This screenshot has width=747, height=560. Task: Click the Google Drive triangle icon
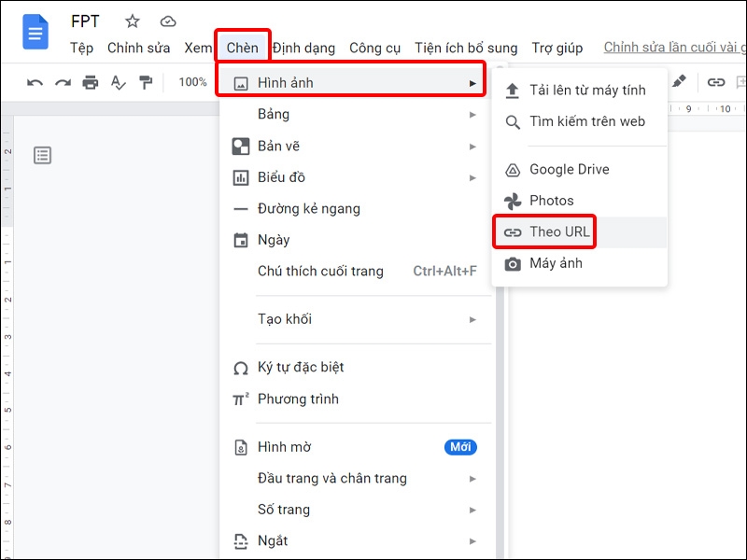[x=513, y=170]
